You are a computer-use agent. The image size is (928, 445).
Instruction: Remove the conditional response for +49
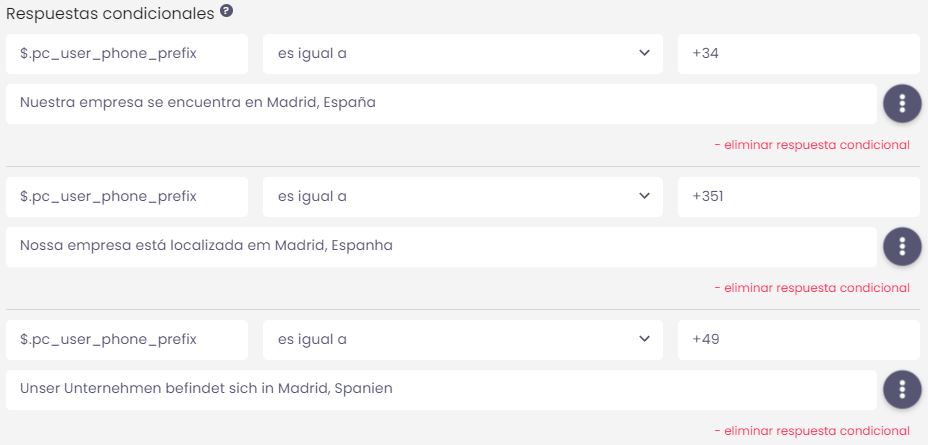(812, 431)
